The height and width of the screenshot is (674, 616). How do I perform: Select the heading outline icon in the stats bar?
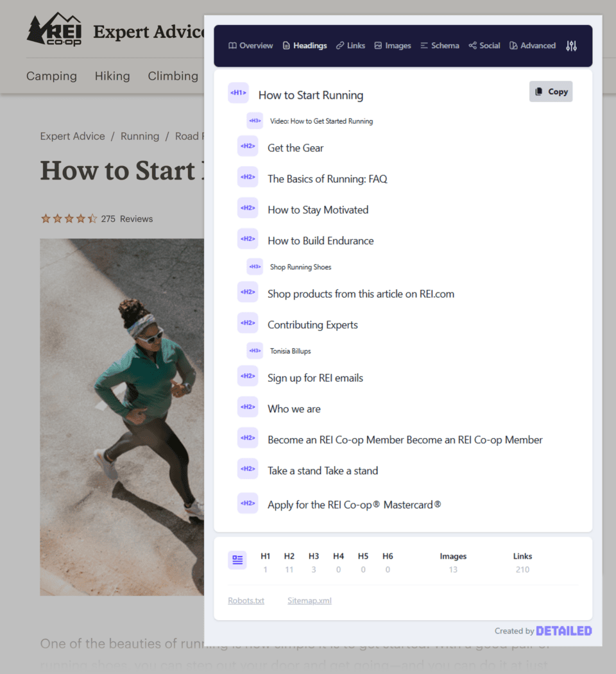pos(237,560)
